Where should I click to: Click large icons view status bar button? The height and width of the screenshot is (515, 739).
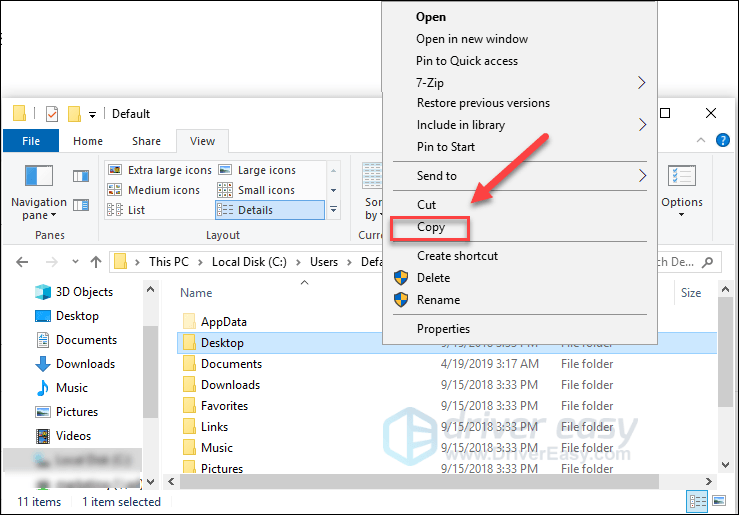tap(718, 501)
